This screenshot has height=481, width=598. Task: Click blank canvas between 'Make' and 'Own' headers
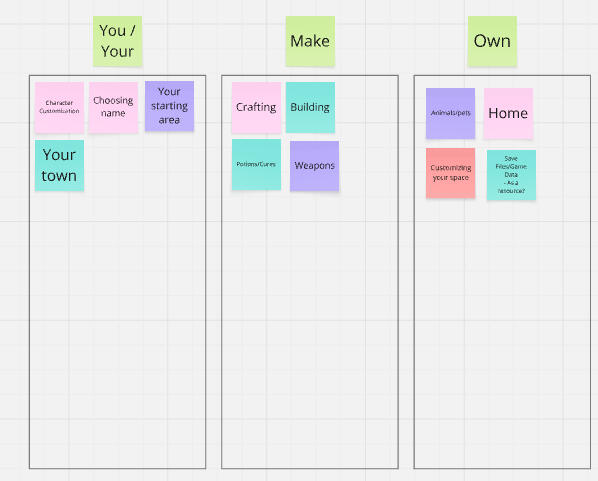click(x=401, y=41)
